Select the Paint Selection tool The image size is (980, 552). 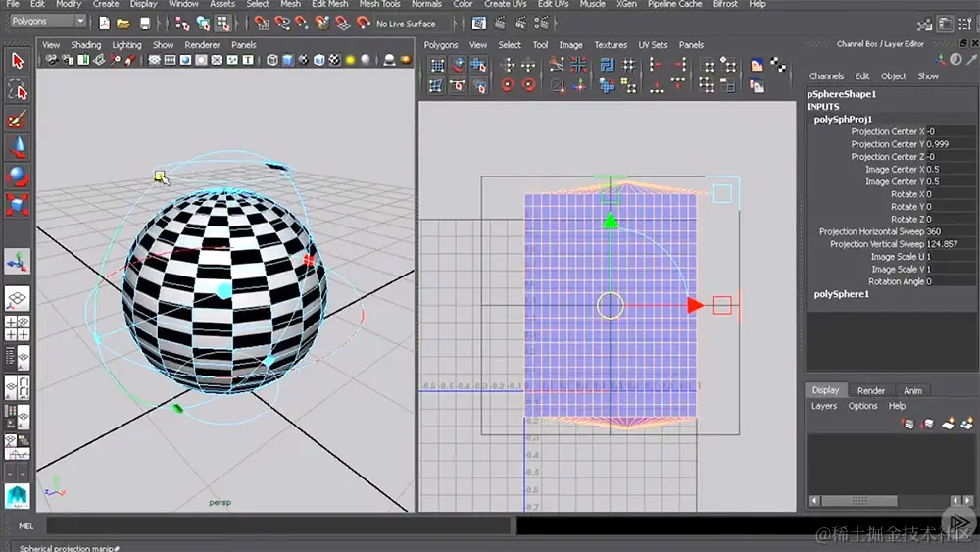(x=17, y=119)
